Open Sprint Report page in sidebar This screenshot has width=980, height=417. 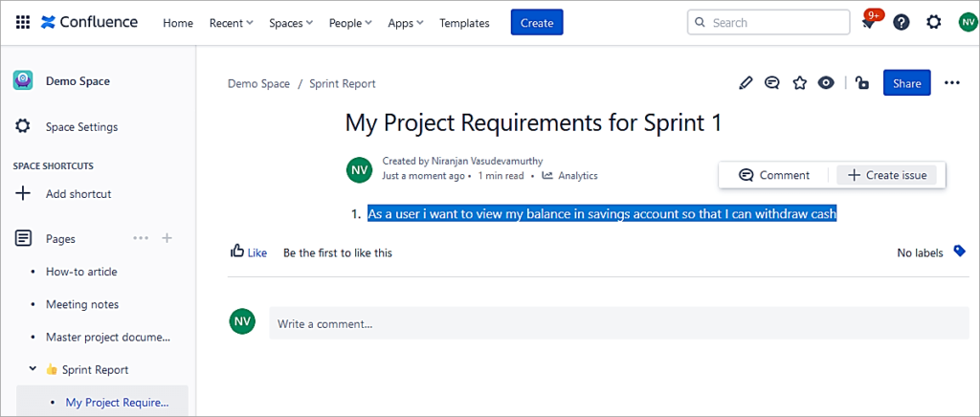pos(95,369)
